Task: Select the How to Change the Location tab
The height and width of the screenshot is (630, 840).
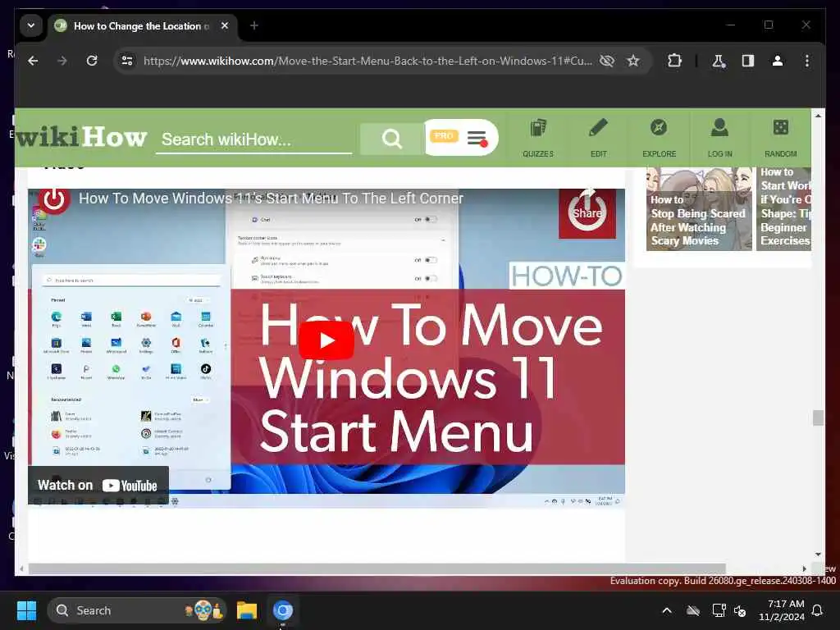Action: (x=141, y=26)
